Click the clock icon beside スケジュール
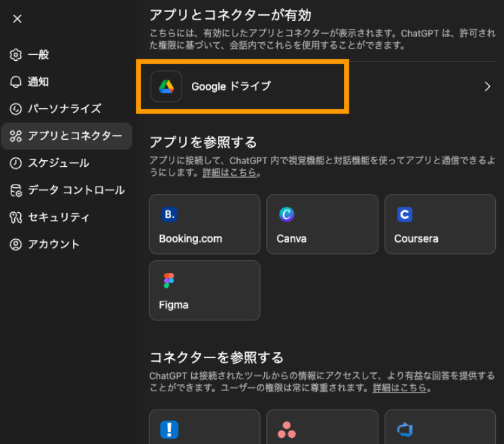This screenshot has height=444, width=504. (16, 163)
